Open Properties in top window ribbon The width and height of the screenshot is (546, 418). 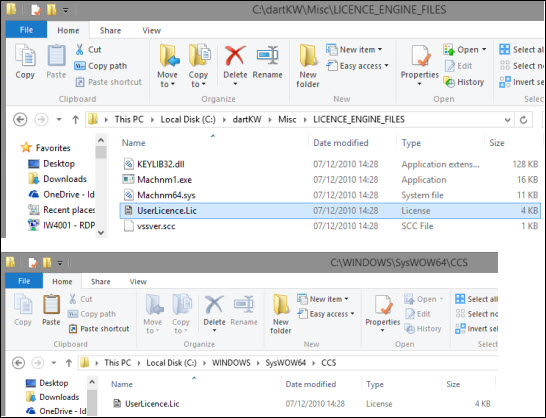(x=420, y=65)
